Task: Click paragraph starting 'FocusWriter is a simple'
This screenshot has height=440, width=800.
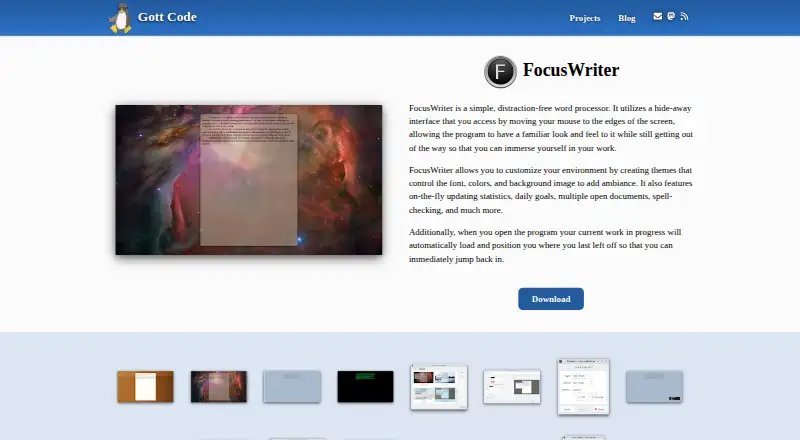Action: (x=551, y=128)
